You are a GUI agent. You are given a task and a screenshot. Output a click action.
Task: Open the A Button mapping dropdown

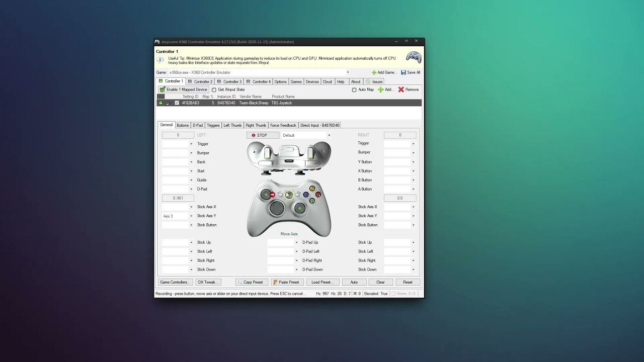tap(414, 189)
